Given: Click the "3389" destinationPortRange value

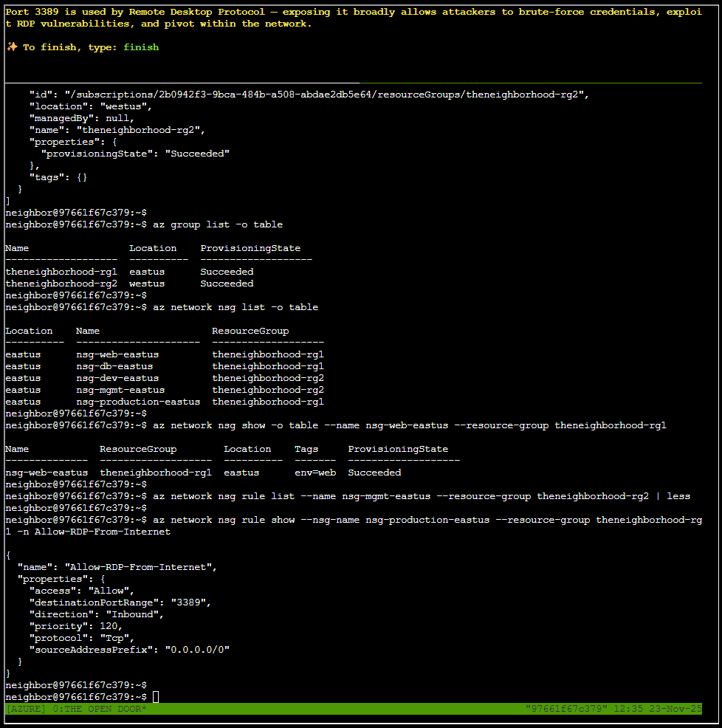Looking at the screenshot, I should click(x=191, y=602).
